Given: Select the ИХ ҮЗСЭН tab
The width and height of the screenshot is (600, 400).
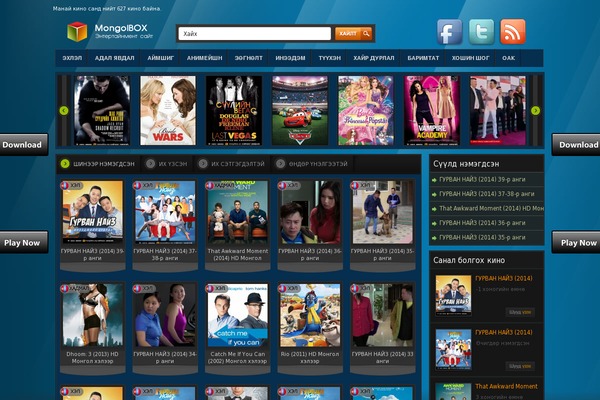Looking at the screenshot, I should [168, 164].
